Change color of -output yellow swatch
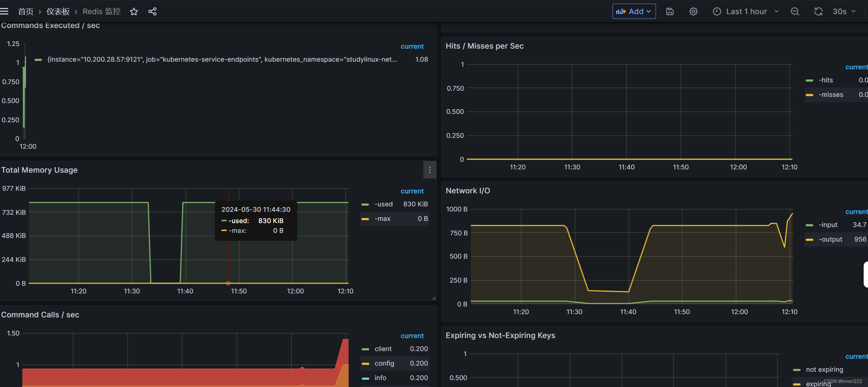The width and height of the screenshot is (868, 387). click(x=809, y=240)
